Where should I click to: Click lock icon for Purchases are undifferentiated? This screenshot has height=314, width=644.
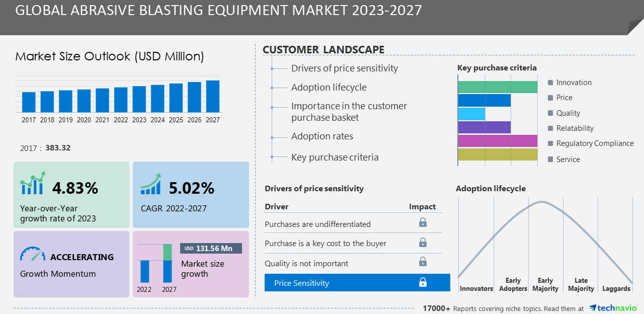[x=423, y=222]
